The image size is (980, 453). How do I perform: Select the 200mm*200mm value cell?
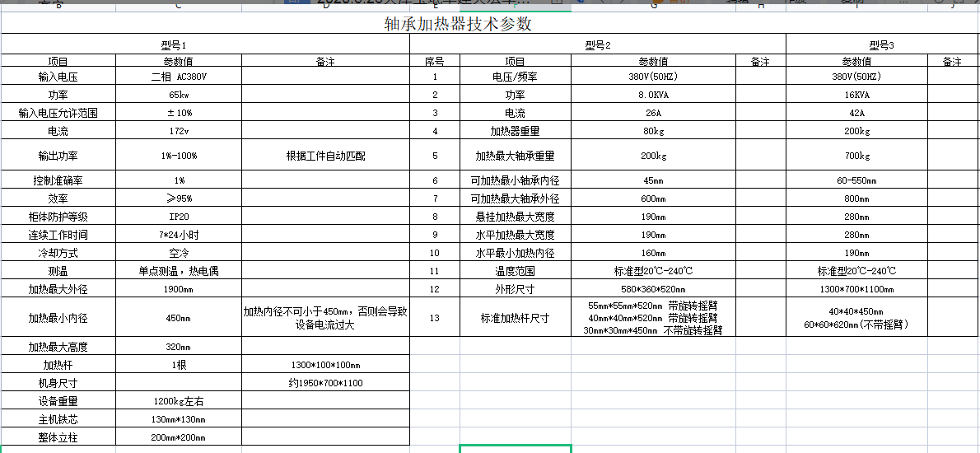179,437
